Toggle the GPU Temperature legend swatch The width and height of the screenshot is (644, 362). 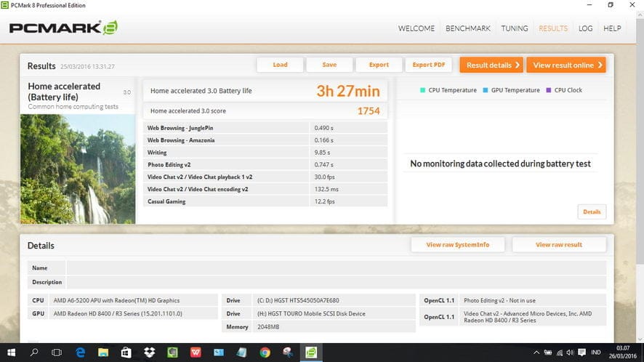point(486,90)
